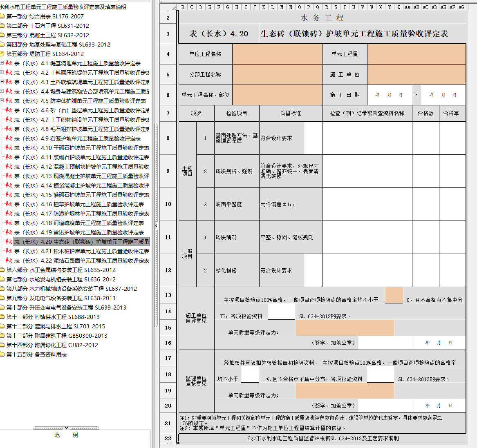Collapse the left panel with the splitter arrow
The height and width of the screenshot is (448, 477).
click(156, 225)
